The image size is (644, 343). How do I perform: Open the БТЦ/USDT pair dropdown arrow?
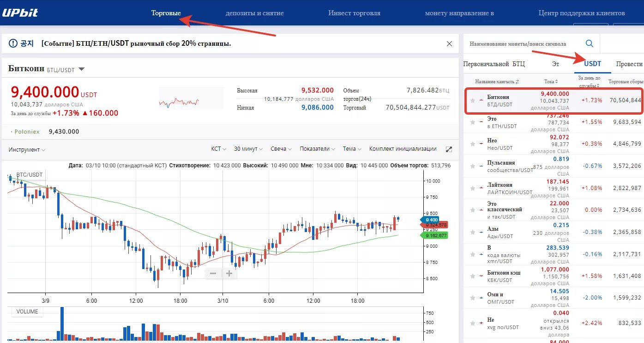tap(81, 69)
